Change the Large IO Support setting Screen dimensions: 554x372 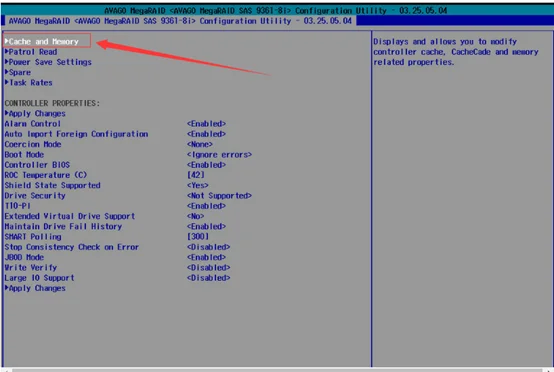click(x=208, y=278)
